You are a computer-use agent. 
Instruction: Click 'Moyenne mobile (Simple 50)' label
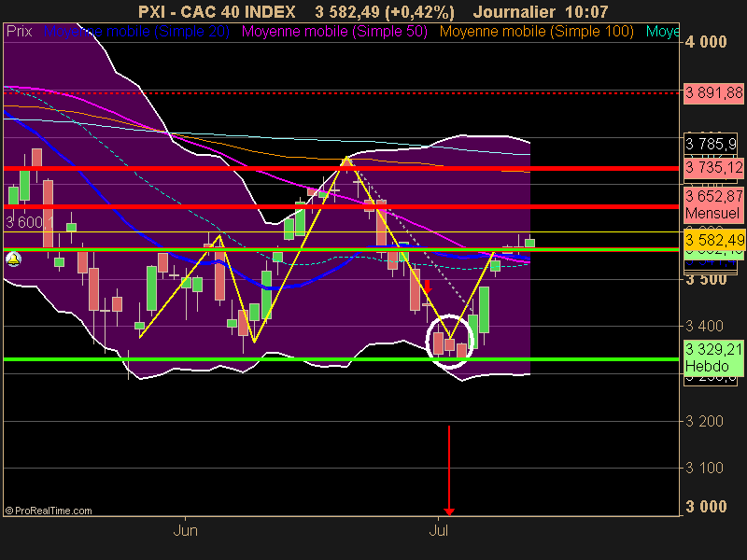[334, 32]
